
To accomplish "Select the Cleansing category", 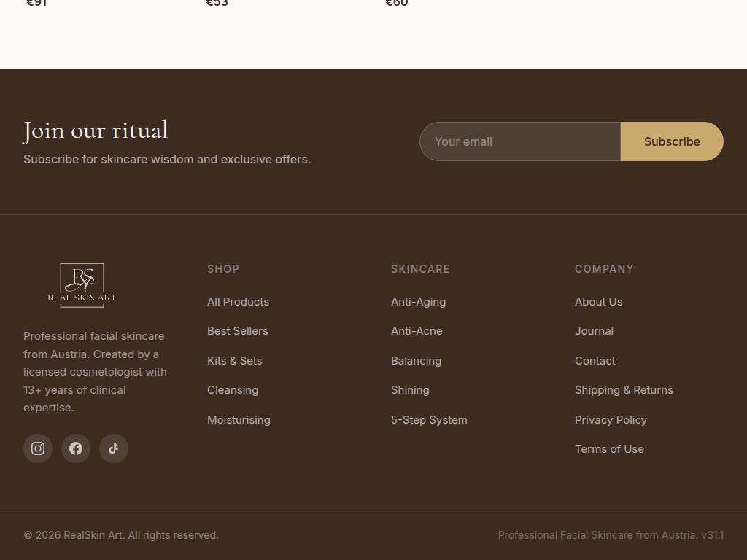I will [x=233, y=390].
